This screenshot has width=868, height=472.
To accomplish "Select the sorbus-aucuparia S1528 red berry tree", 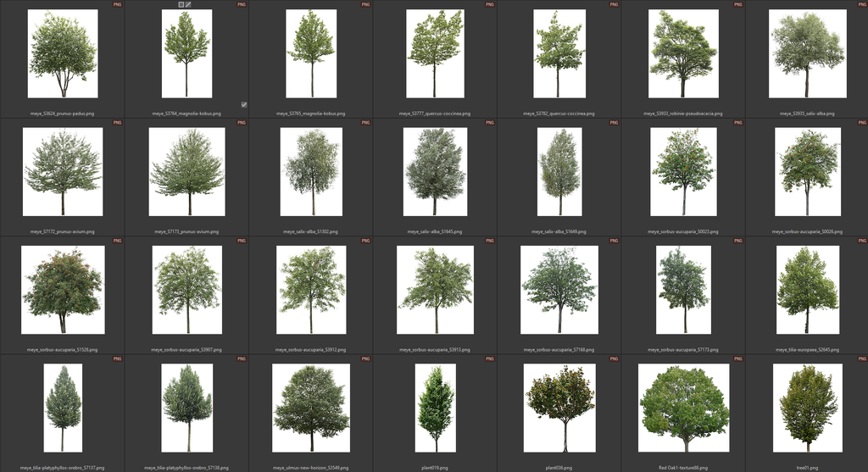I will pos(62,290).
